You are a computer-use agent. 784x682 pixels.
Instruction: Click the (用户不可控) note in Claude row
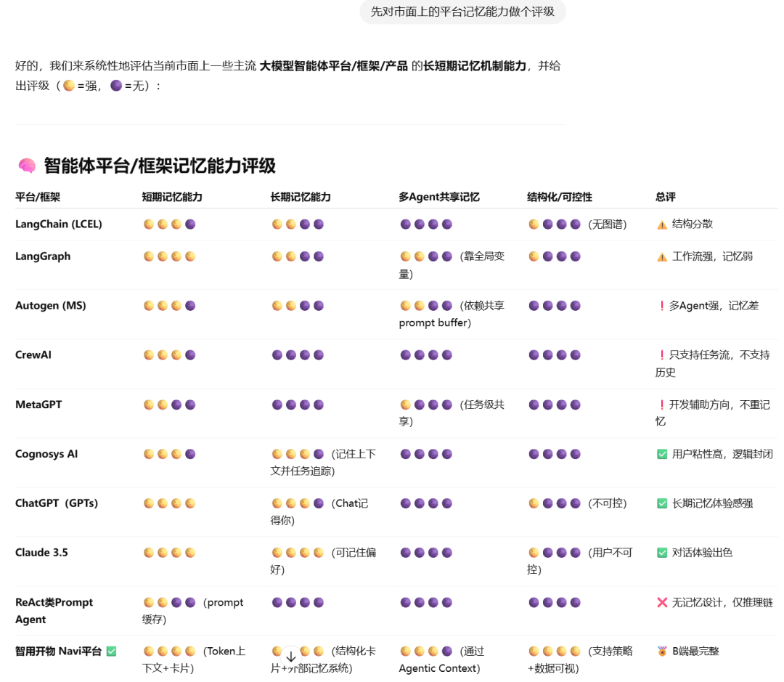click(x=580, y=561)
